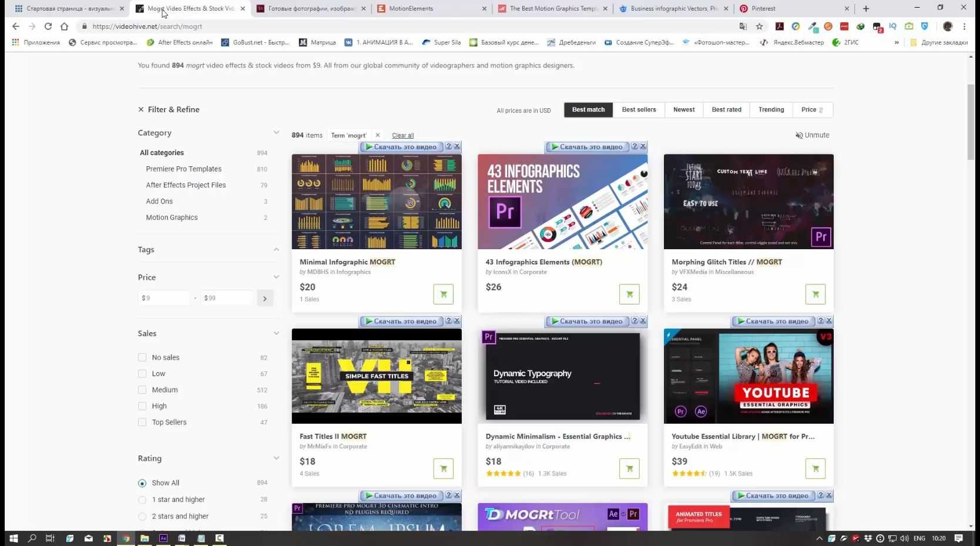Open the Youtube Essential Library thumbnail
The width and height of the screenshot is (980, 546).
[x=749, y=376]
